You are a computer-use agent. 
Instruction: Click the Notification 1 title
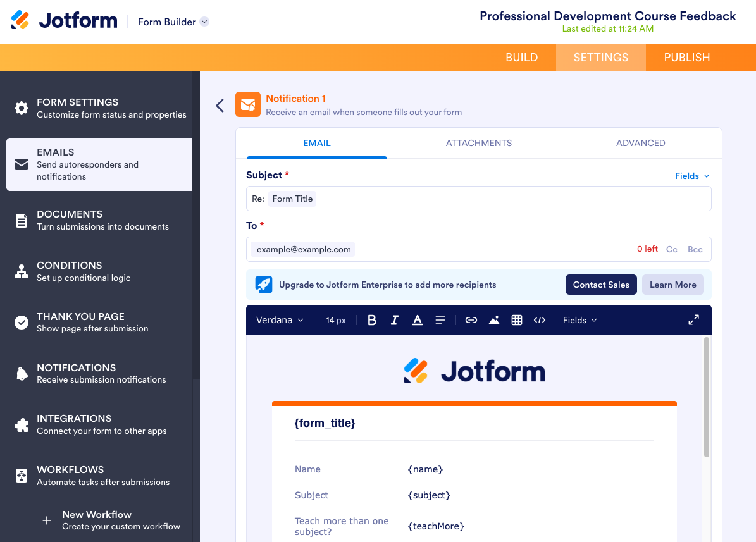coord(295,99)
